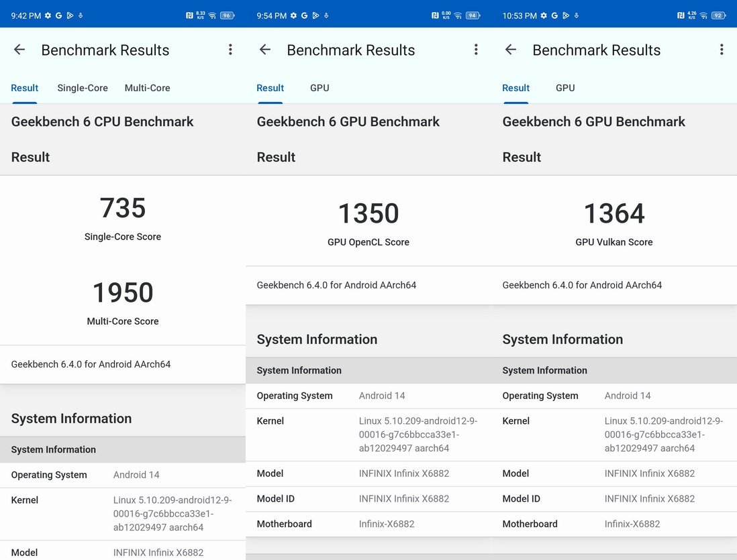Viewport: 737px width, 560px height.
Task: Open three-dot menu on OpenCL screen
Action: [476, 50]
